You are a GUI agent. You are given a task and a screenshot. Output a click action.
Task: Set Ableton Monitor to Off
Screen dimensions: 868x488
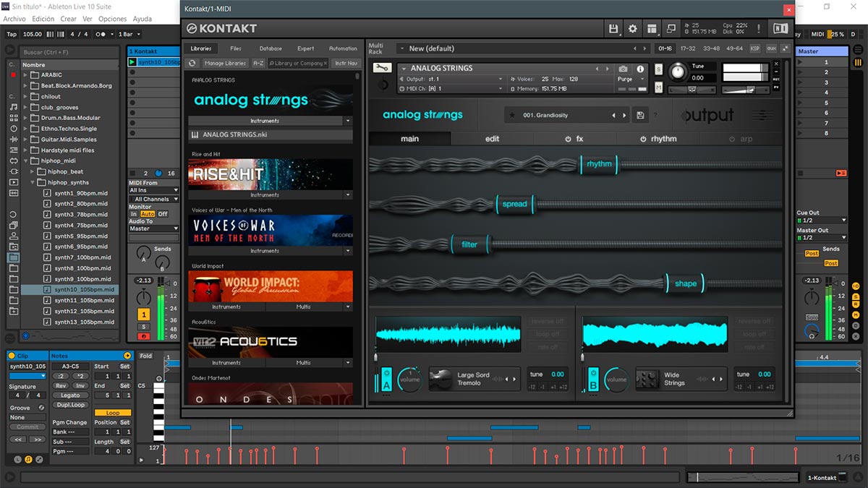163,214
